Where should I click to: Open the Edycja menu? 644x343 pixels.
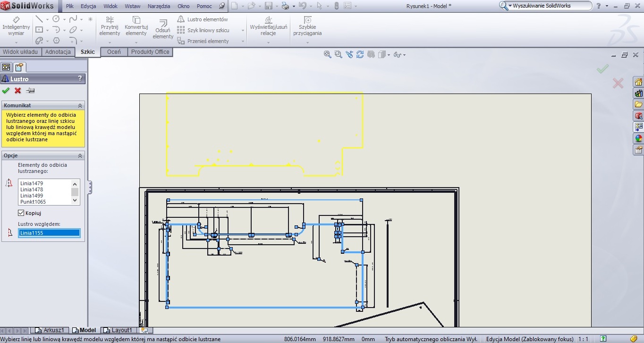click(88, 6)
